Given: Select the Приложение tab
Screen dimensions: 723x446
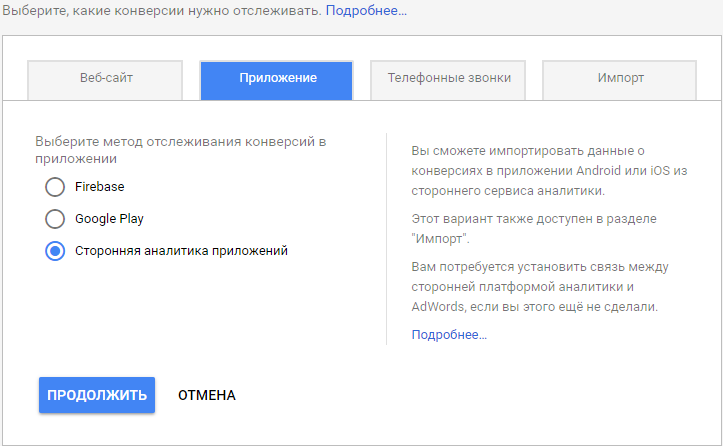Looking at the screenshot, I should (277, 78).
